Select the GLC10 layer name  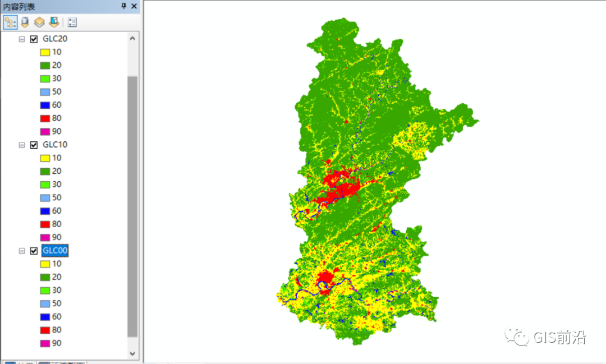[55, 145]
